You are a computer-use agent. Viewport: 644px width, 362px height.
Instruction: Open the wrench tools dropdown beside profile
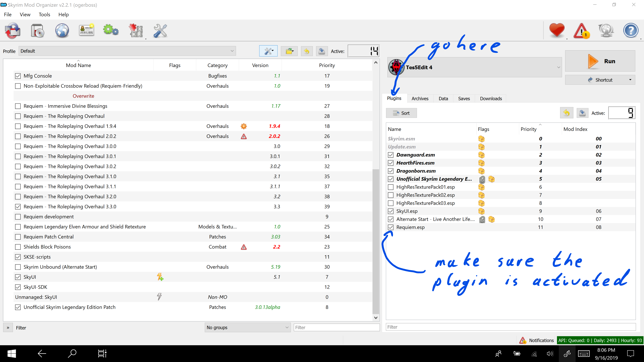[x=268, y=51]
